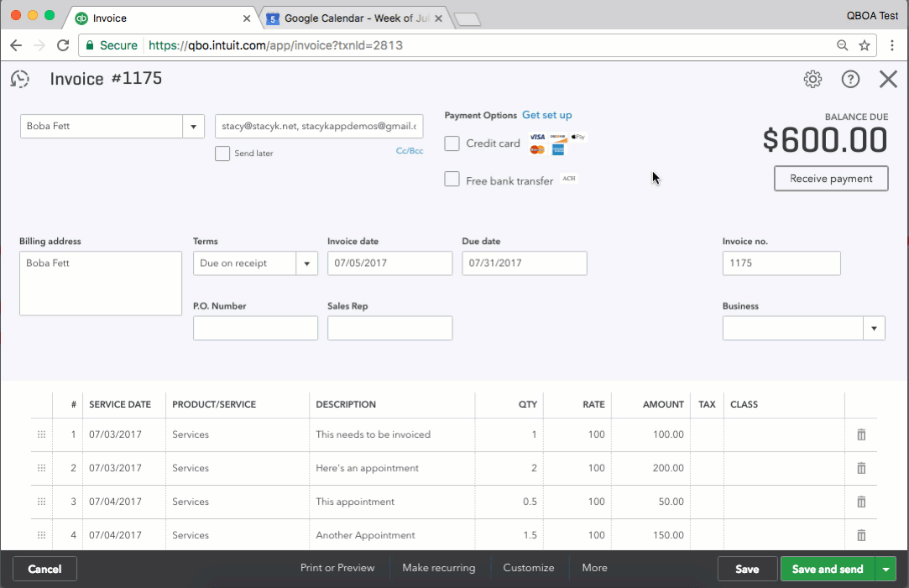Viewport: 909px width, 588px height.
Task: Click the 'This needs to be invoiced' description
Action: click(374, 434)
